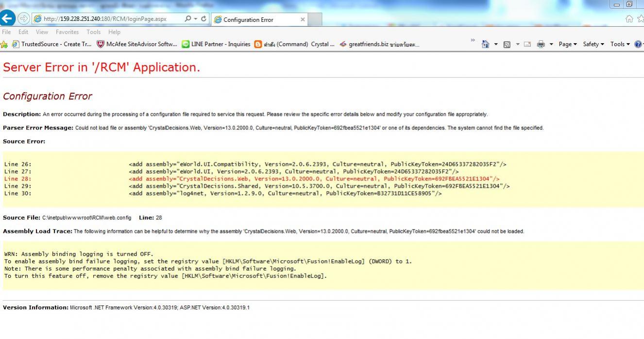Click the Read Mail envelope icon
This screenshot has height=339, width=644.
point(527,44)
